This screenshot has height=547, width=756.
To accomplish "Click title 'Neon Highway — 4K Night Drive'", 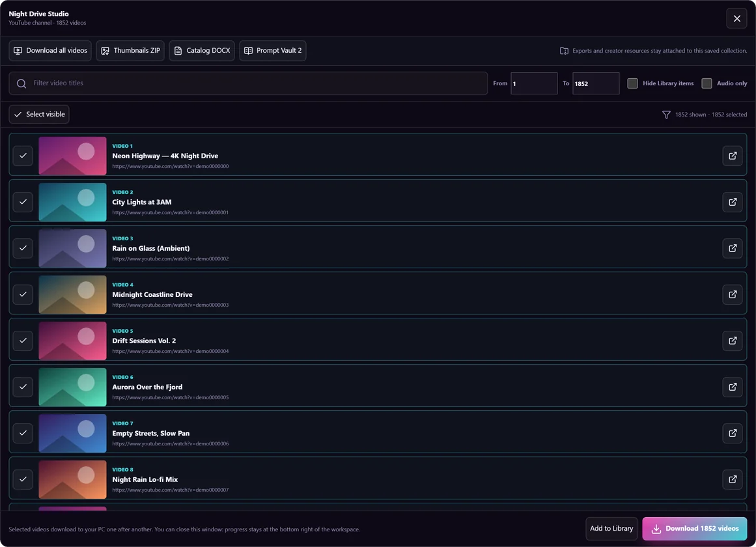I will click(165, 156).
